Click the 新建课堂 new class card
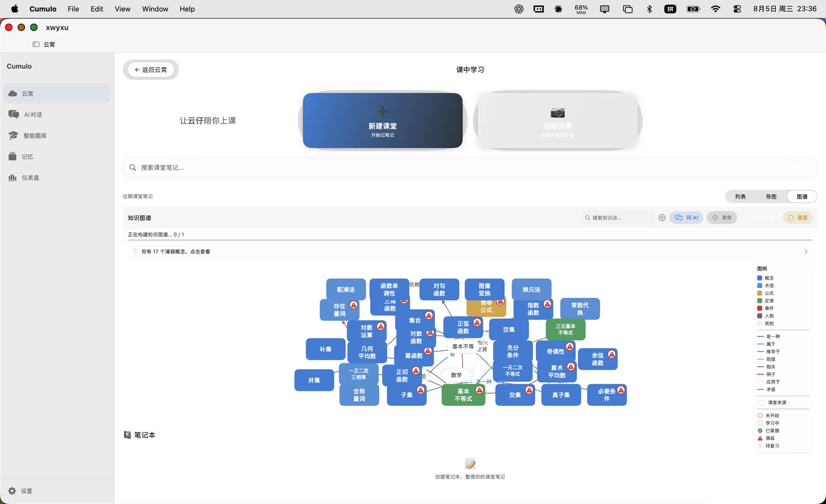Viewport: 826px width, 504px height. [x=382, y=120]
